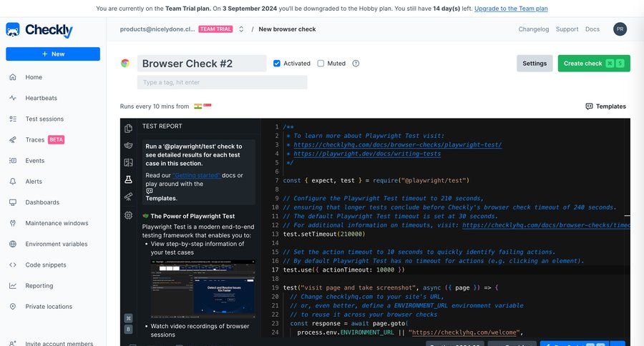This screenshot has height=346, width=644.
Task: Click the B key shortcut icon
Action: point(129,329)
